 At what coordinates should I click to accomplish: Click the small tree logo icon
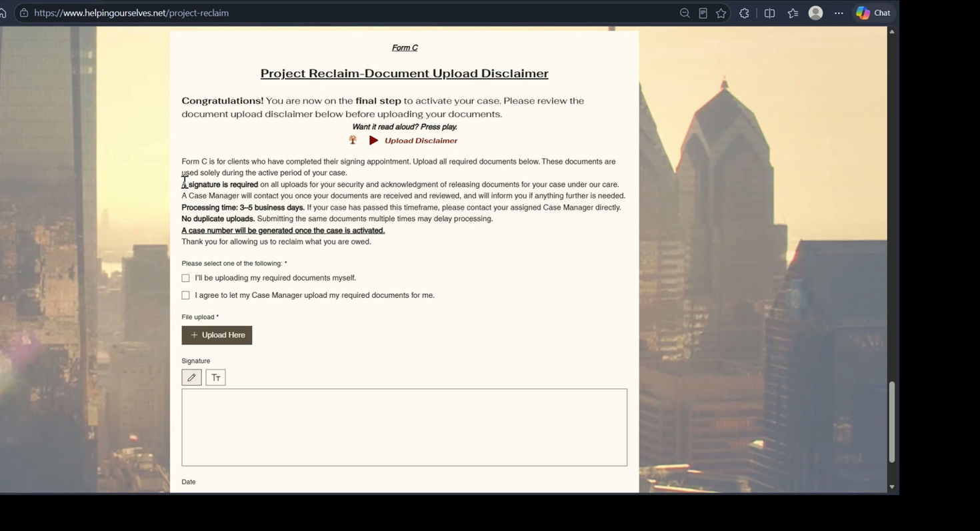pyautogui.click(x=353, y=140)
